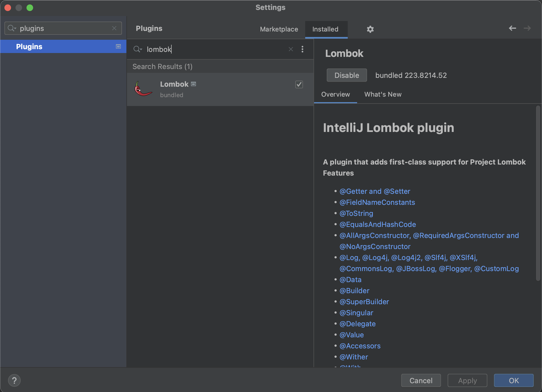Select the Overview tab
This screenshot has width=542, height=392.
(335, 94)
